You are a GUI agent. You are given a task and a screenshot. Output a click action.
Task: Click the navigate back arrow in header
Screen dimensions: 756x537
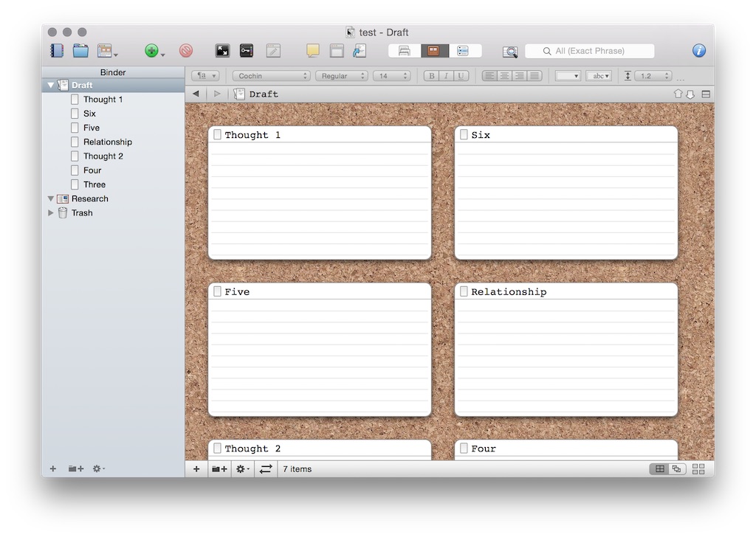[196, 94]
